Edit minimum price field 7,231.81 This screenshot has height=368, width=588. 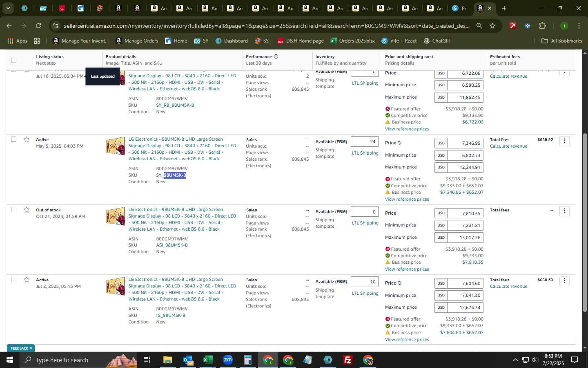pyautogui.click(x=465, y=225)
